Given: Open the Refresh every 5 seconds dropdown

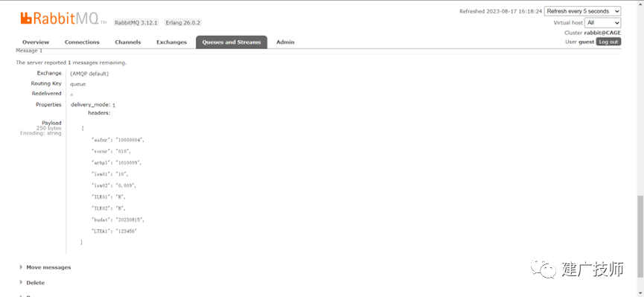Looking at the screenshot, I should (582, 11).
